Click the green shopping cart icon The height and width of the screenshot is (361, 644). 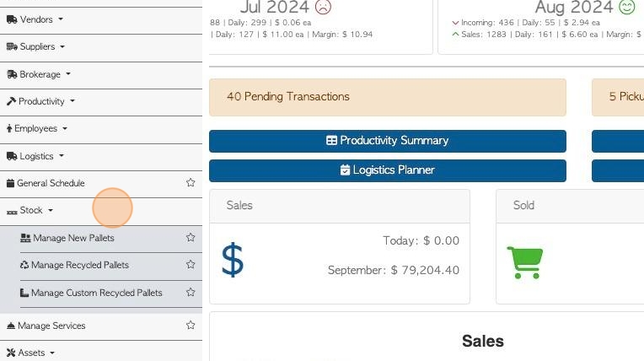click(x=525, y=262)
